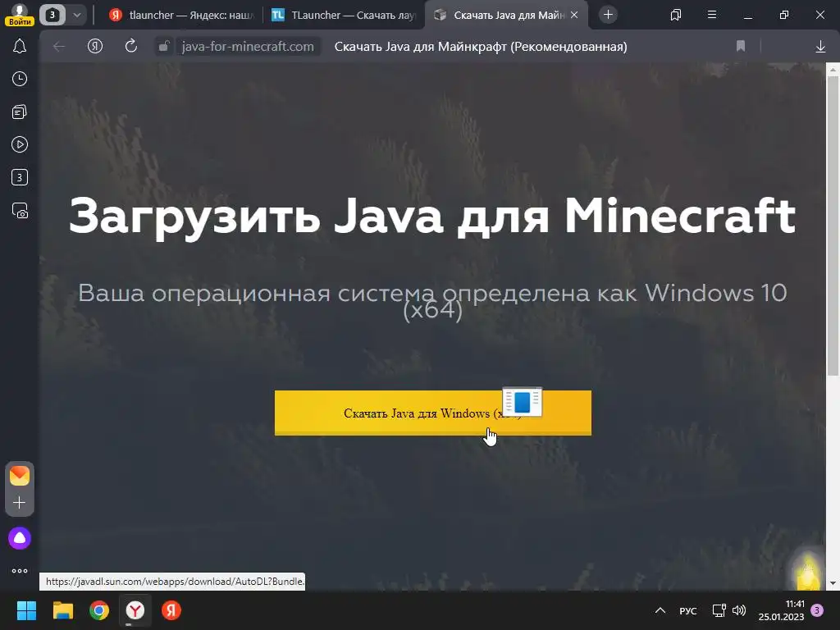Click the page title in address bar
The height and width of the screenshot is (630, 840).
(481, 47)
